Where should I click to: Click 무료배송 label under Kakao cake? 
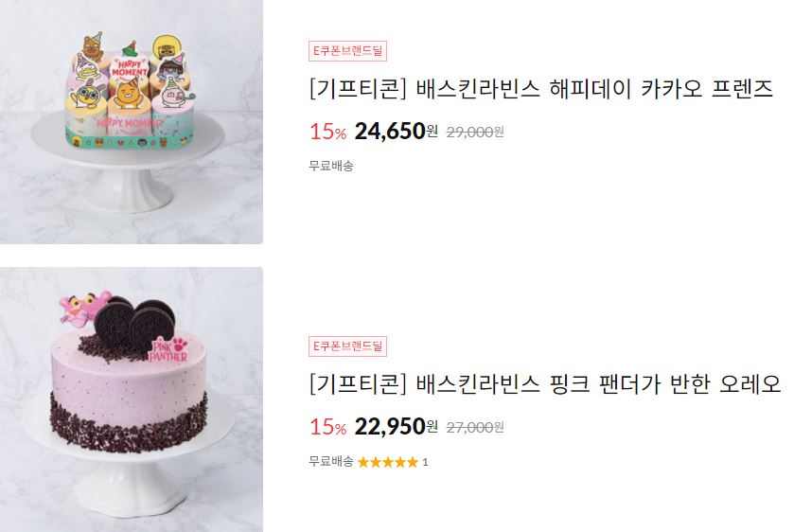click(x=331, y=166)
